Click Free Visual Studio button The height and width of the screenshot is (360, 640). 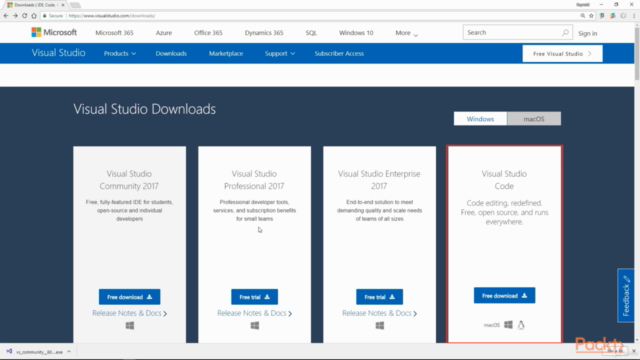[x=562, y=53]
